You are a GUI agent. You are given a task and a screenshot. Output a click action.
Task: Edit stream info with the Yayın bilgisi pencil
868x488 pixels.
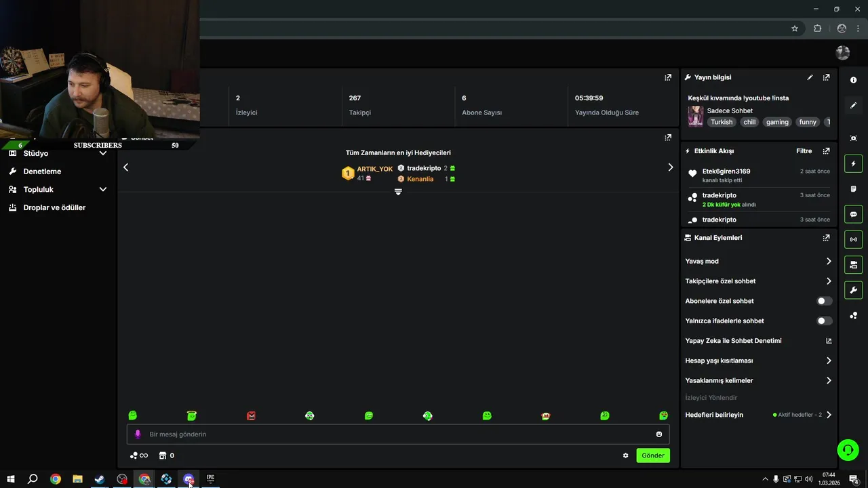pos(810,77)
